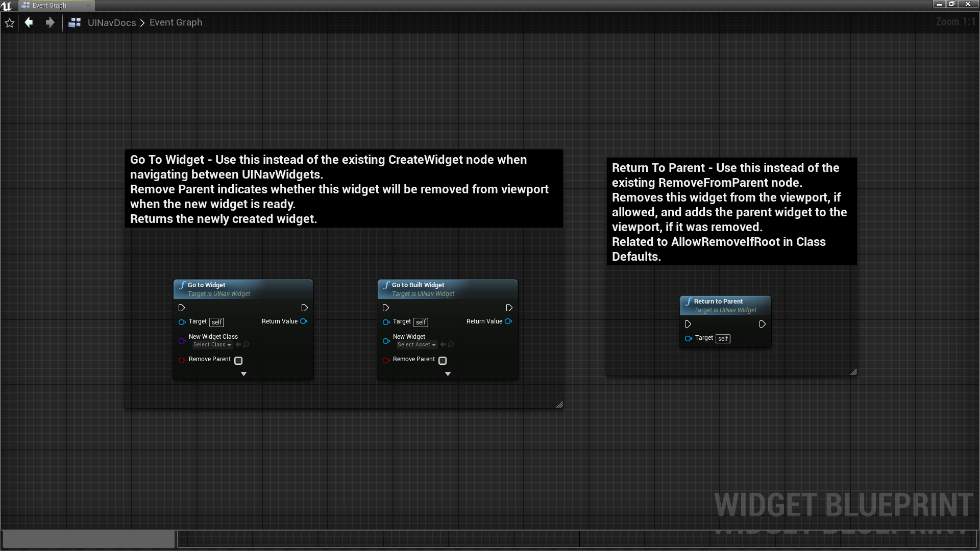Viewport: 980px width, 551px height.
Task: Click the Remove Parent pin on Go to Widget
Action: point(182,360)
